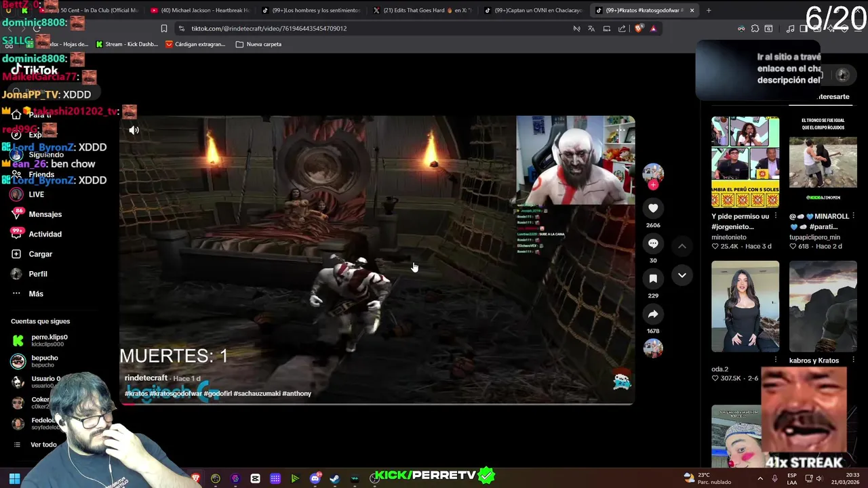Click the browser share page icon
The width and height of the screenshot is (868, 488).
(x=622, y=28)
